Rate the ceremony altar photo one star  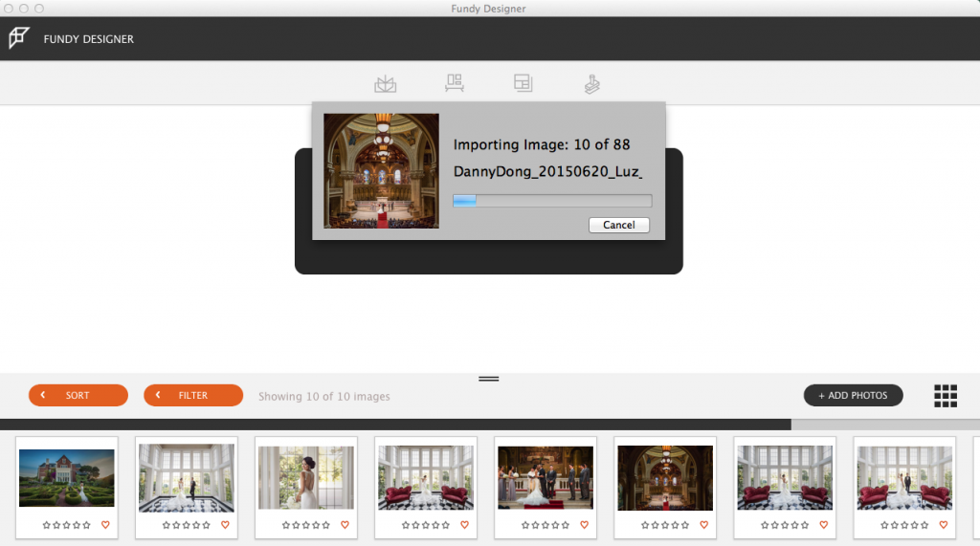pyautogui.click(x=525, y=525)
